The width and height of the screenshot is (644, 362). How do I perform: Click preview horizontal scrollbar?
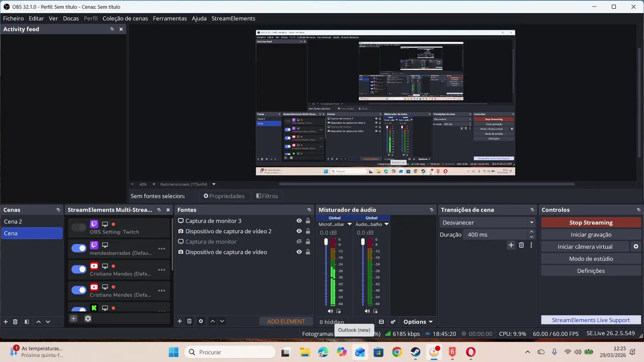point(427,184)
